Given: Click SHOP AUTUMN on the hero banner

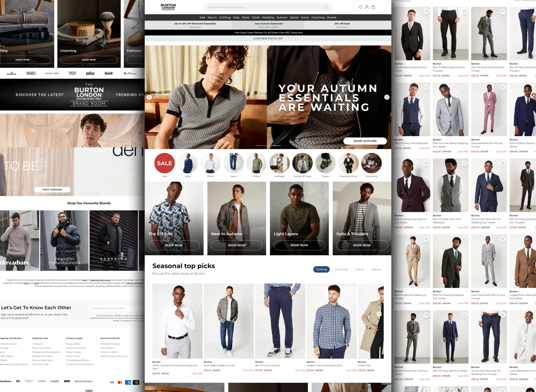Looking at the screenshot, I should (365, 141).
